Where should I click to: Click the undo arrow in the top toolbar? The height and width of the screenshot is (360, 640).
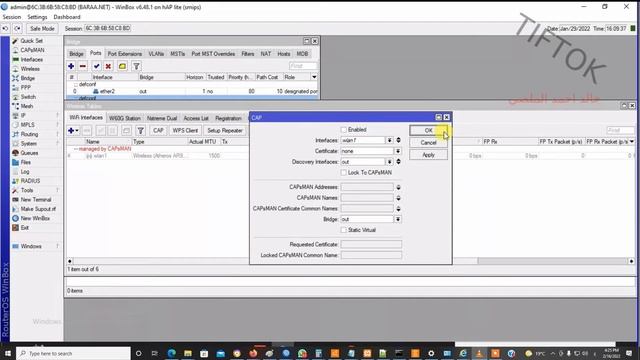click(x=5, y=29)
